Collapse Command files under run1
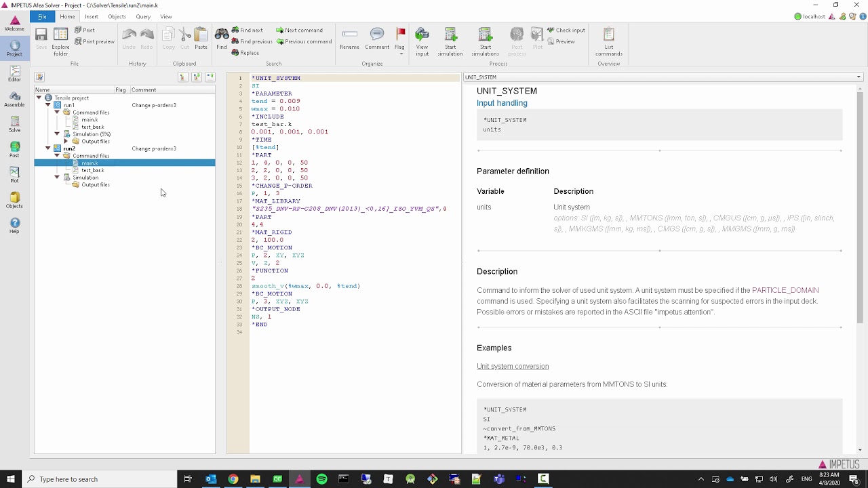Screen dimensions: 868x488 pyautogui.click(x=57, y=113)
